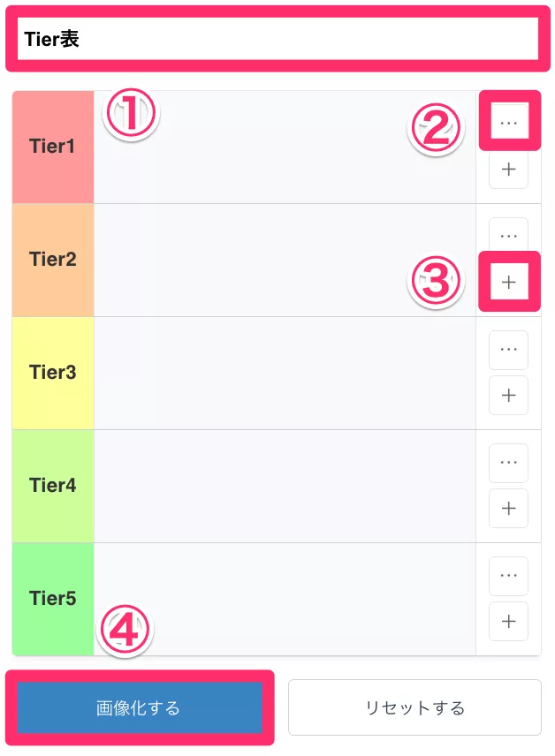
Task: Click the plus icon to add Tier1 item
Action: pos(508,170)
